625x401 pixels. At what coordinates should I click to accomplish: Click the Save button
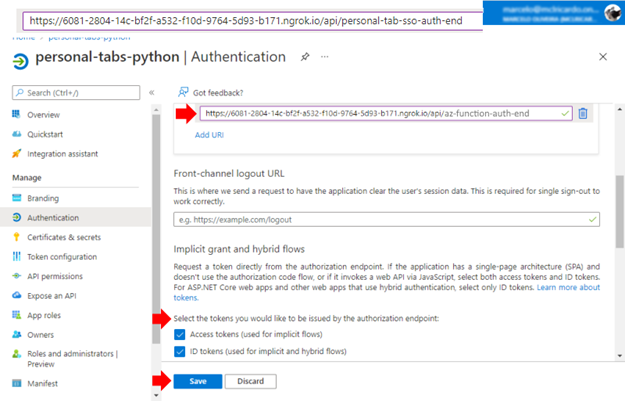[198, 381]
